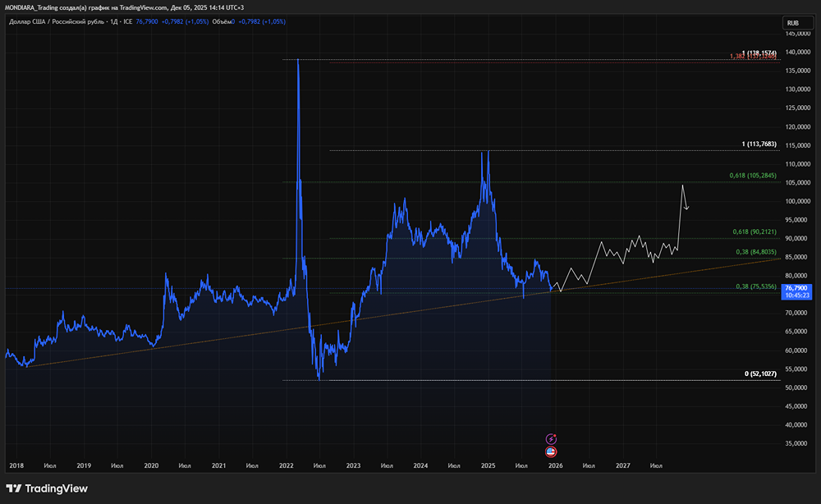The image size is (821, 504).
Task: Click the US flag economic event icon
Action: coord(552,451)
